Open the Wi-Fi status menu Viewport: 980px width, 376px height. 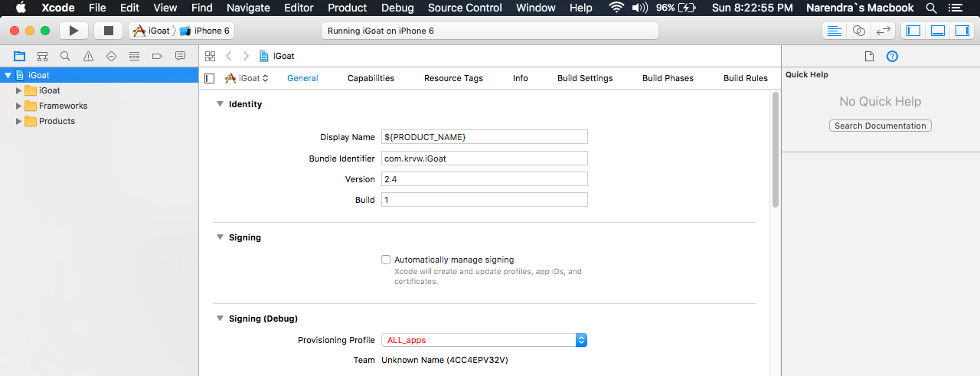[616, 8]
